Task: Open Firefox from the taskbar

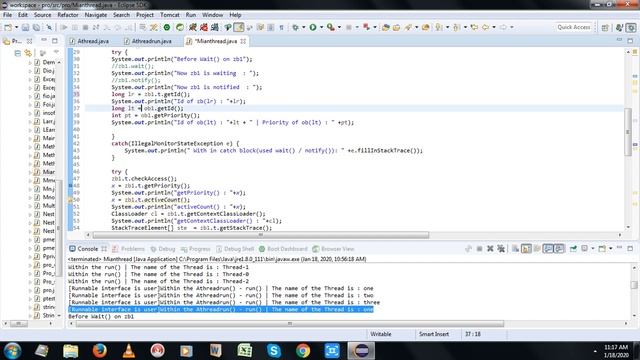Action: [100, 351]
